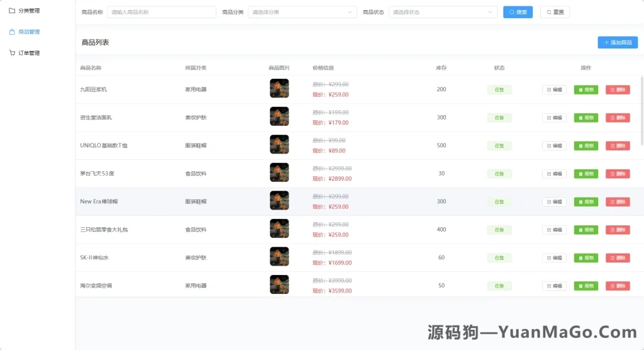The image size is (644, 350).
Task: Click the folder icon beside 分类管理
Action: [12, 11]
